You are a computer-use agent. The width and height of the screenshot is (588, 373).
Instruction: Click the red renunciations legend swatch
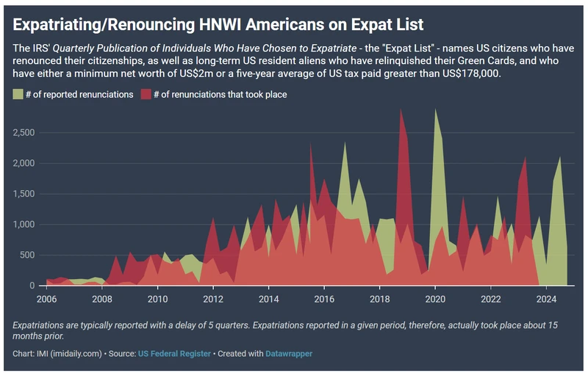[146, 94]
